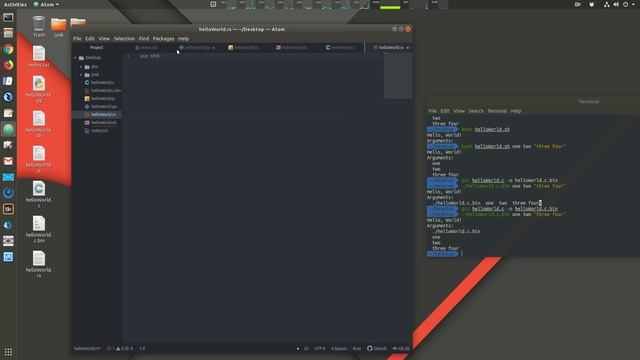This screenshot has width=640, height=360.
Task: Switch to the notes.txt editor tab
Action: click(147, 48)
